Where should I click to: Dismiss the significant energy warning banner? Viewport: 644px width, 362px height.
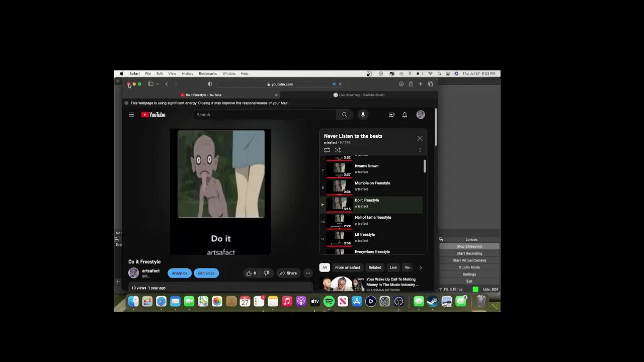(x=126, y=103)
